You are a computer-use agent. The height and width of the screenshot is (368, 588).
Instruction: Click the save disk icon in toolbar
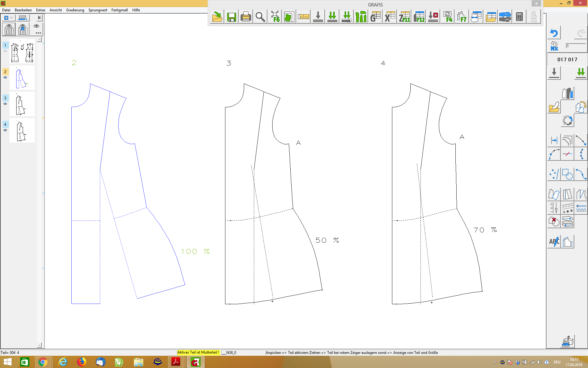tap(232, 17)
